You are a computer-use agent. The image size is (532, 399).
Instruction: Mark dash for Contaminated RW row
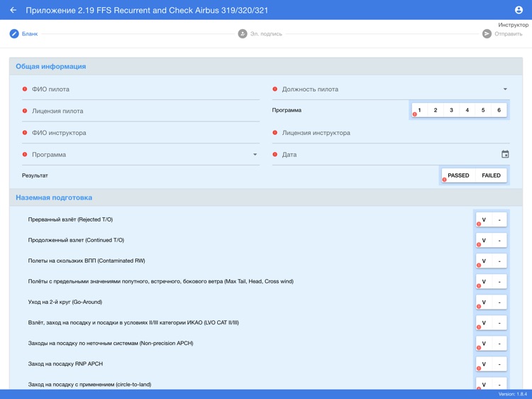[x=499, y=261]
